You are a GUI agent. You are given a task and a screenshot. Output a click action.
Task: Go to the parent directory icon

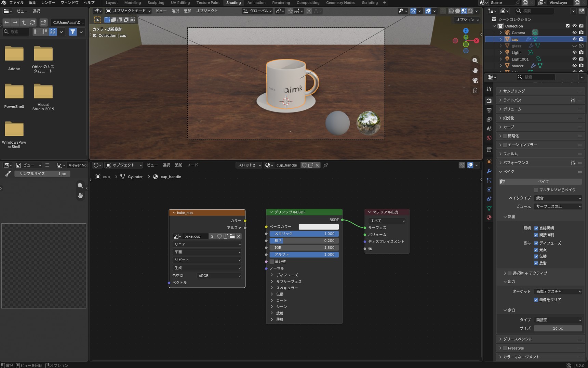point(24,23)
